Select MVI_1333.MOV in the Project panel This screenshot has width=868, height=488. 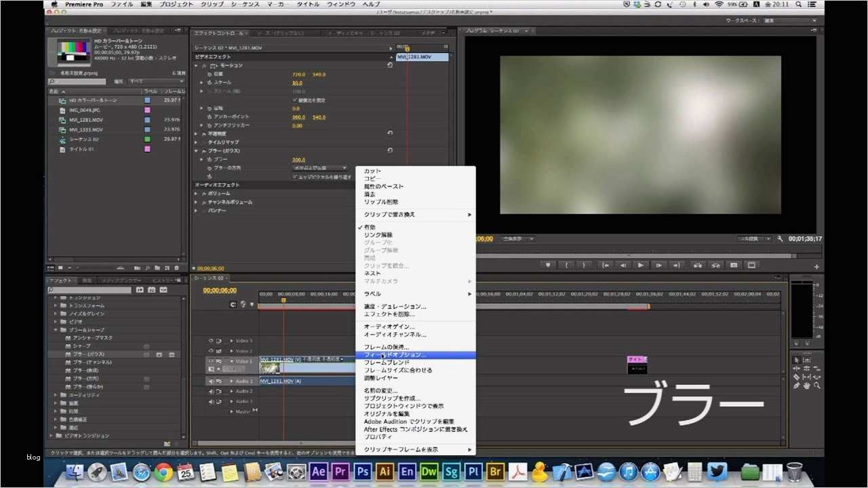(x=86, y=129)
